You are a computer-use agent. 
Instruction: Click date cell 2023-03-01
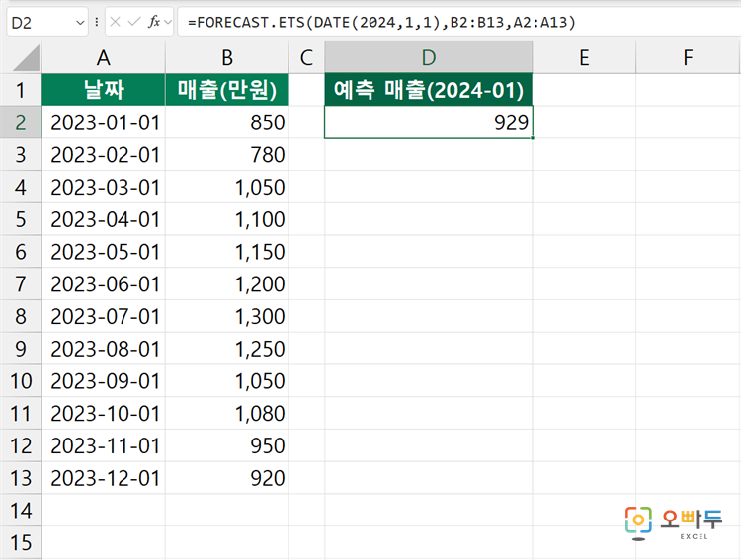tap(104, 187)
